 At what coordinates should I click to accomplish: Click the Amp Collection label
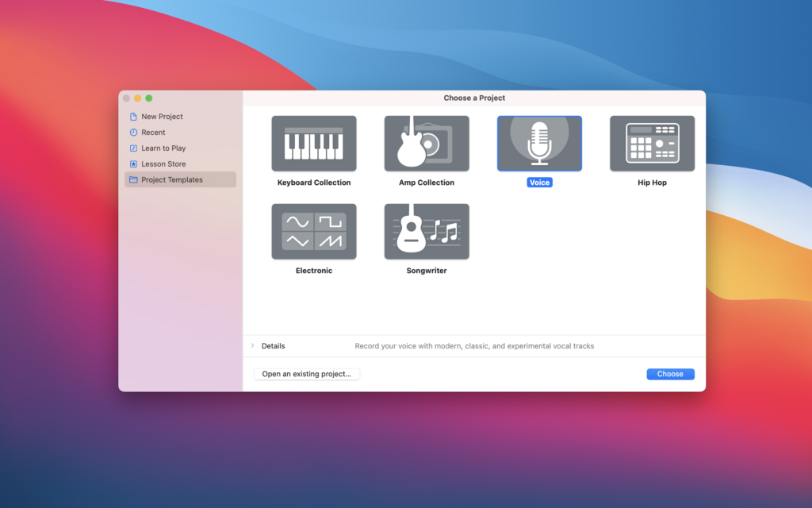(x=427, y=183)
